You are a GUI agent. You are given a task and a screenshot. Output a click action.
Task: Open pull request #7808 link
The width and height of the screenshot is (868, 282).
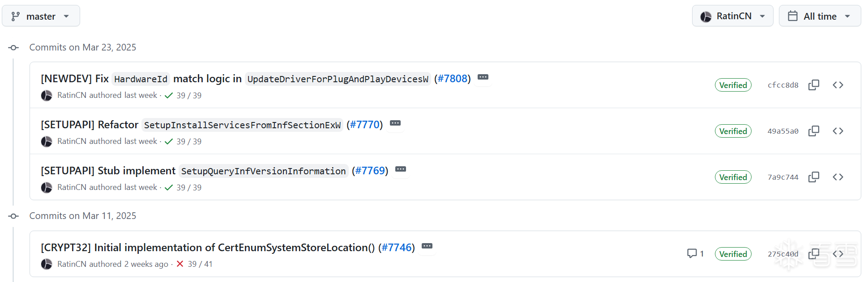coord(452,79)
